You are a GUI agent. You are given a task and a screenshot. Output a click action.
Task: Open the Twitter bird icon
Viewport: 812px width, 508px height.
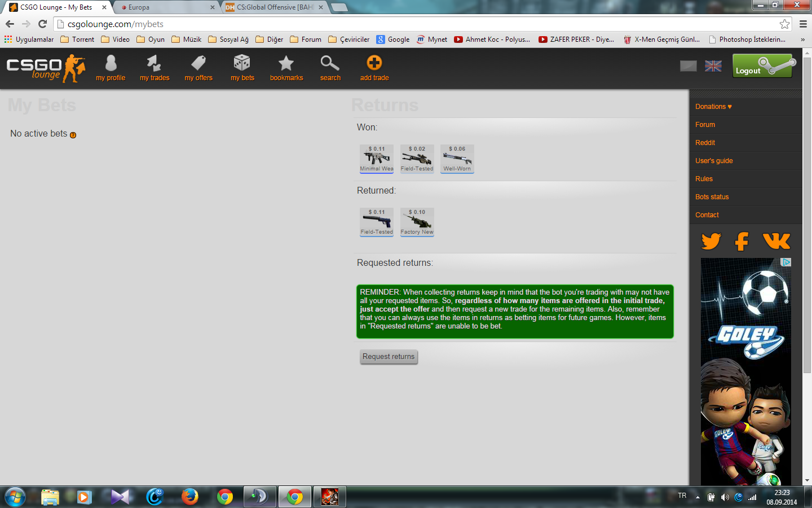pos(711,241)
